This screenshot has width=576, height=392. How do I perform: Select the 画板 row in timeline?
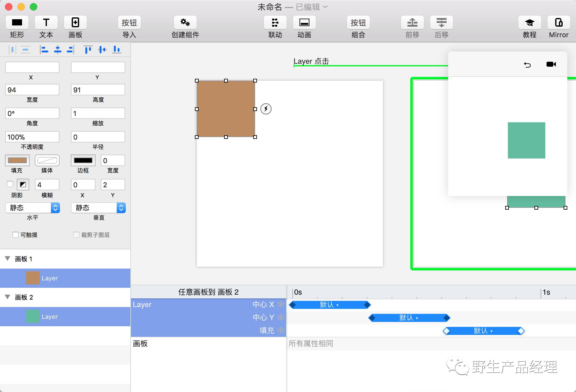pyautogui.click(x=209, y=344)
